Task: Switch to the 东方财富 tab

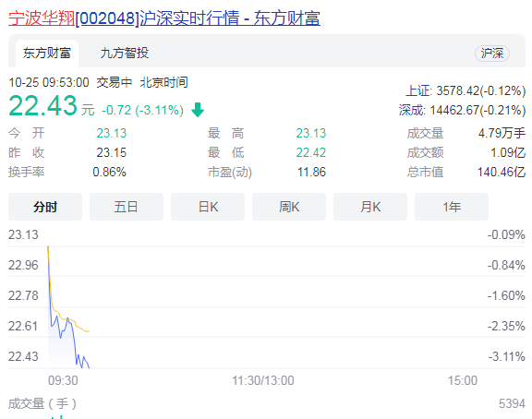Action: 47,54
